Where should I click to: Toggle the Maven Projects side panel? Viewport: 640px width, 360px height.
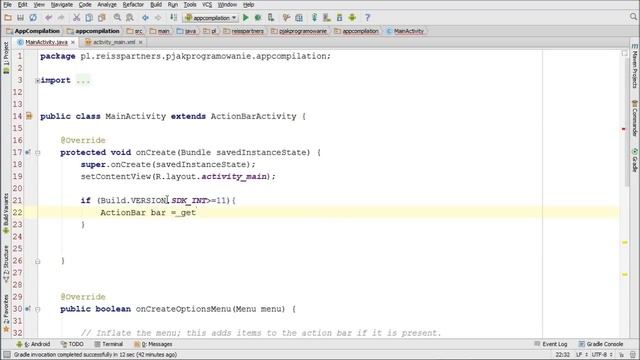(635, 66)
